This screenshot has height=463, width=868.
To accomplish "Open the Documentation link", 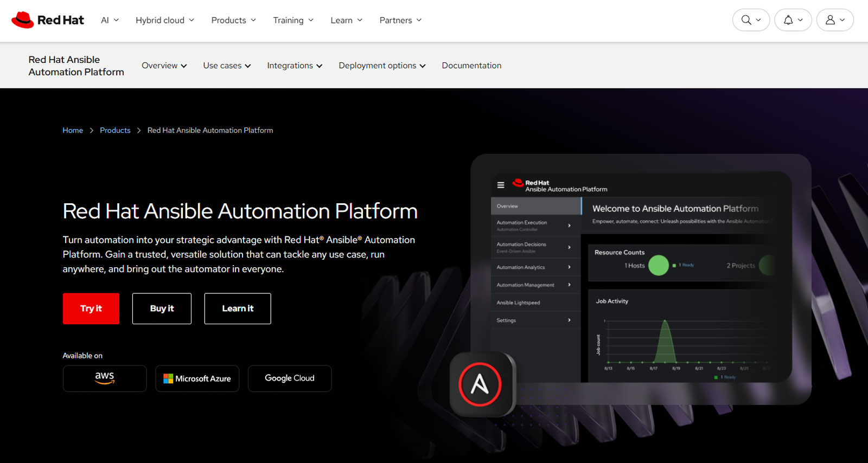I will click(x=471, y=66).
